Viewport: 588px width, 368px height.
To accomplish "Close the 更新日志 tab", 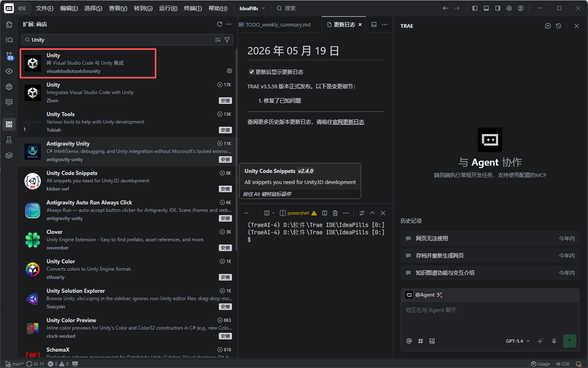I will click(x=360, y=25).
